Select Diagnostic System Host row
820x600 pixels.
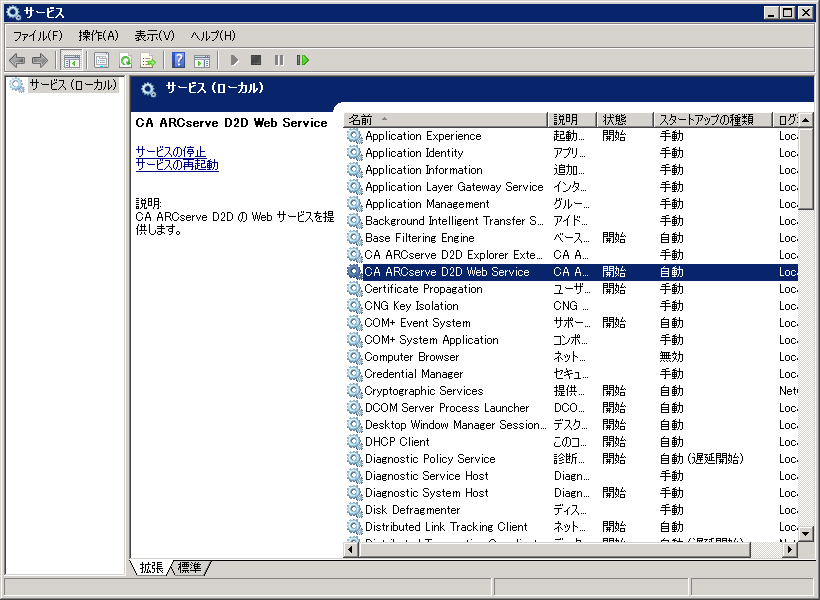pos(571,493)
